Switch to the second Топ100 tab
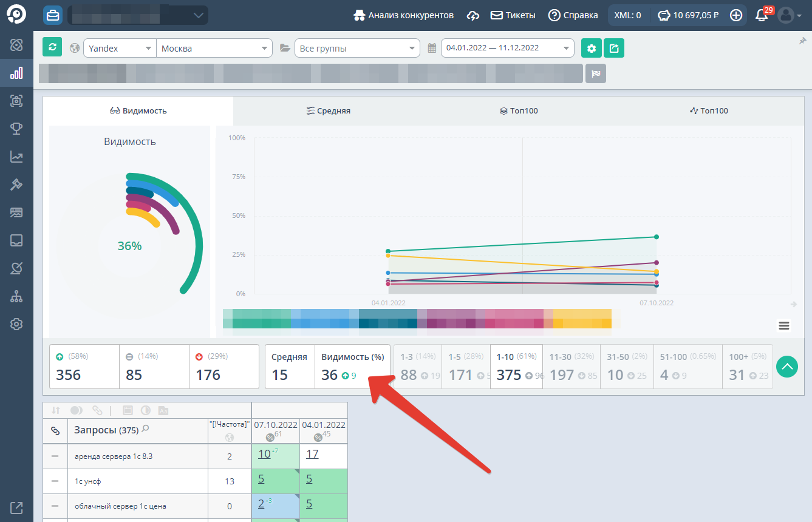The height and width of the screenshot is (522, 812). point(709,110)
